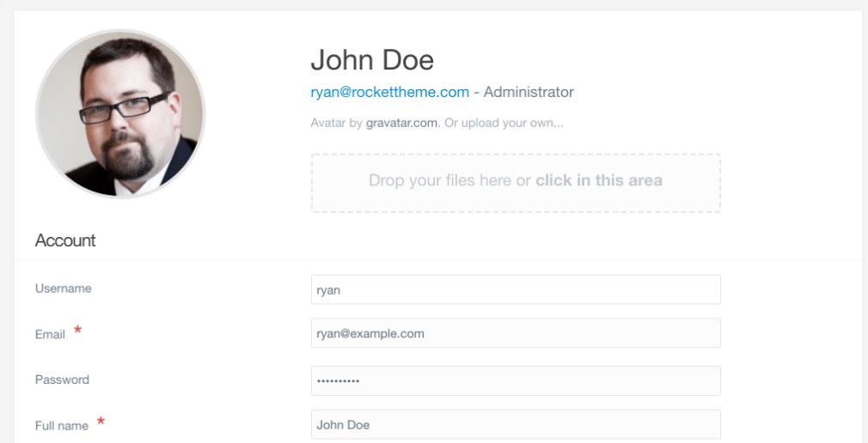Click the Full name label
Screen dimensions: 868x443
(x=61, y=425)
